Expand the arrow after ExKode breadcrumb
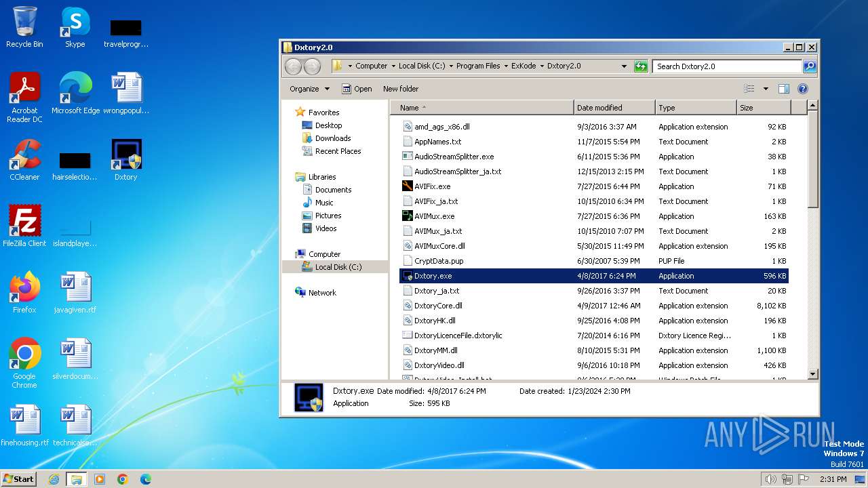 pos(542,66)
